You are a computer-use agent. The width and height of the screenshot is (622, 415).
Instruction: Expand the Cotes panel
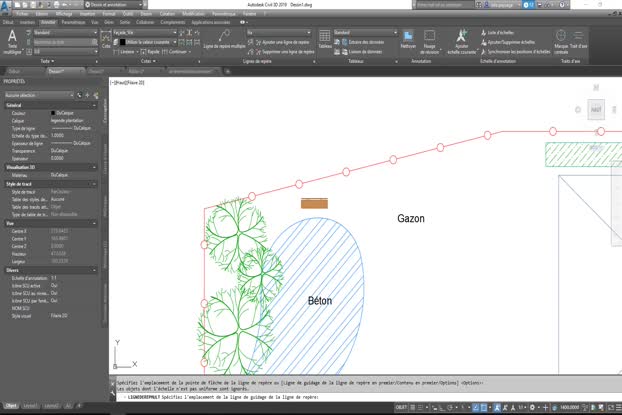tap(149, 61)
